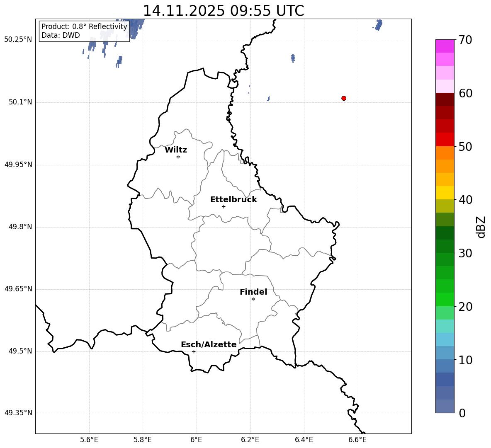This screenshot has width=491, height=448.
Task: Click the 6°E longitude label
Action: click(x=196, y=440)
